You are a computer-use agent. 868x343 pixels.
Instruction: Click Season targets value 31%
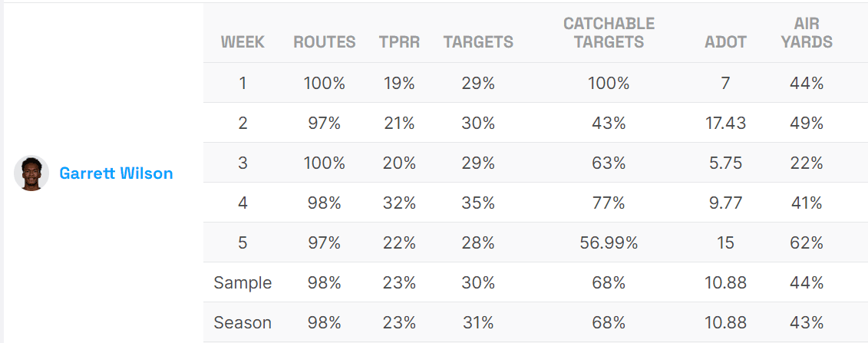[x=478, y=322]
